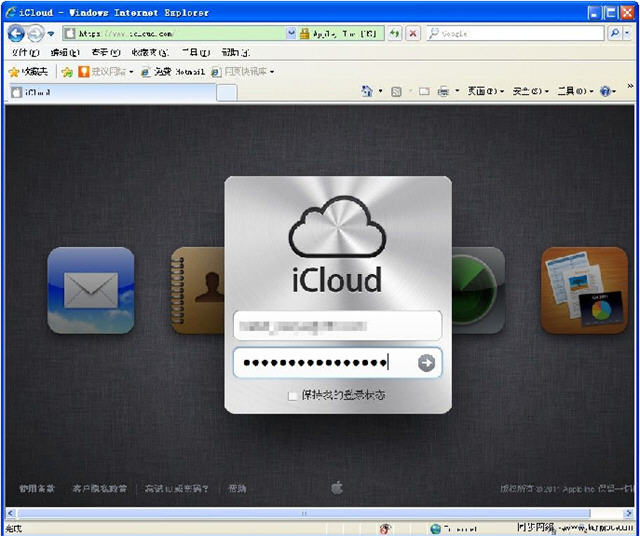Open the 编辑 (Edit) menu
Screen dimensions: 640x536
[x=65, y=53]
